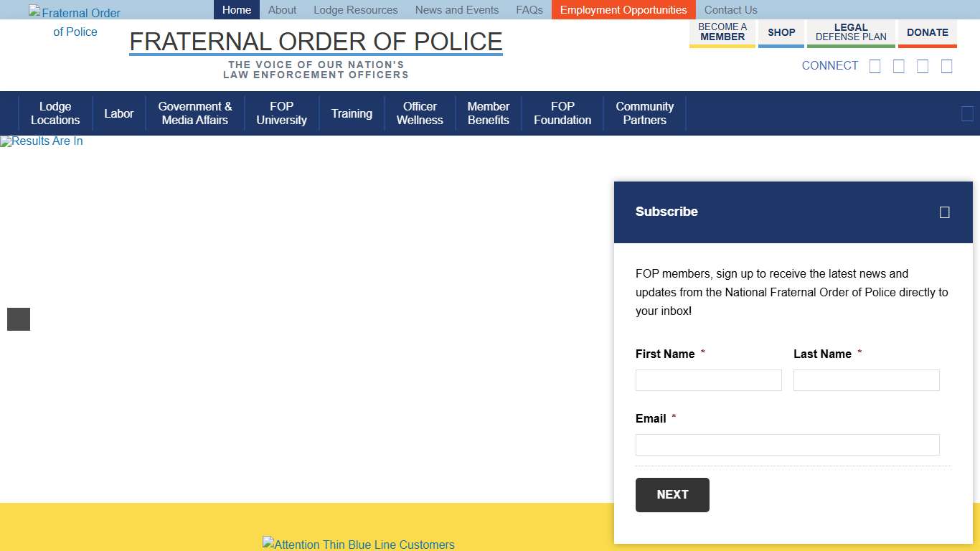The height and width of the screenshot is (551, 980).
Task: Close the Subscribe popup with the X icon
Action: coord(944,212)
